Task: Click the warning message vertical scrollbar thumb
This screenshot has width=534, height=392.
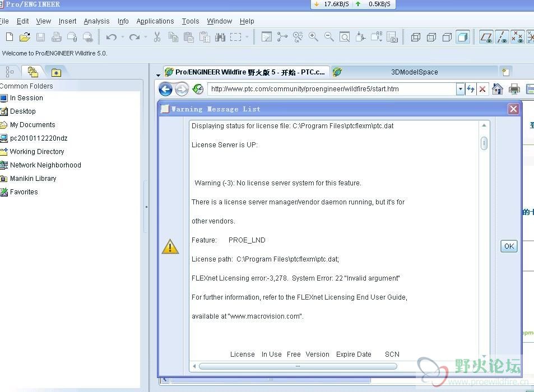Action: pyautogui.click(x=484, y=143)
